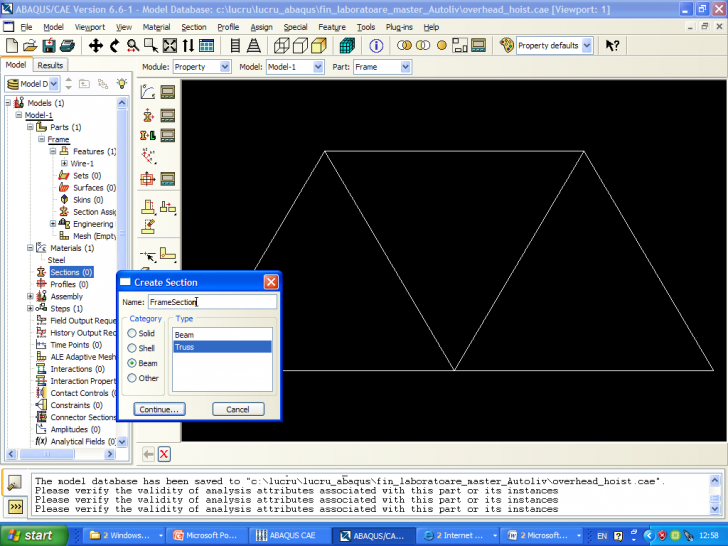Click the section Name input field
728x546 pixels.
click(212, 301)
